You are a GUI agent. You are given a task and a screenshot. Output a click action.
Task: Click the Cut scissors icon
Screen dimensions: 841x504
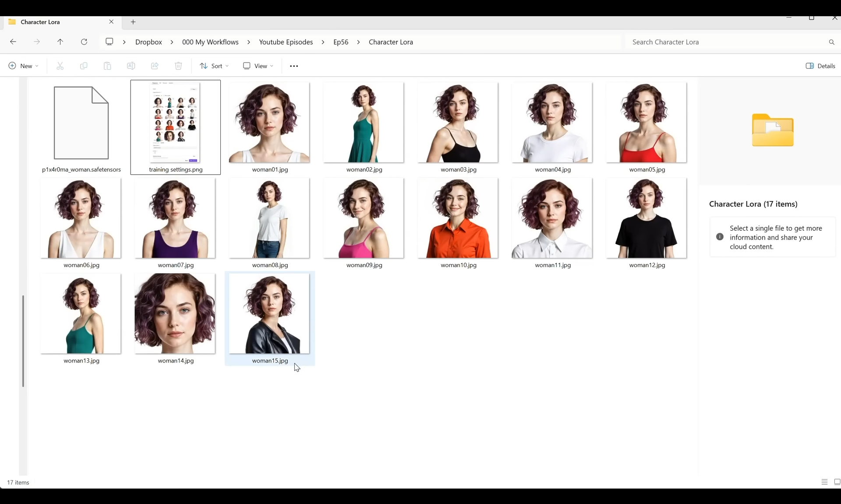coord(60,66)
